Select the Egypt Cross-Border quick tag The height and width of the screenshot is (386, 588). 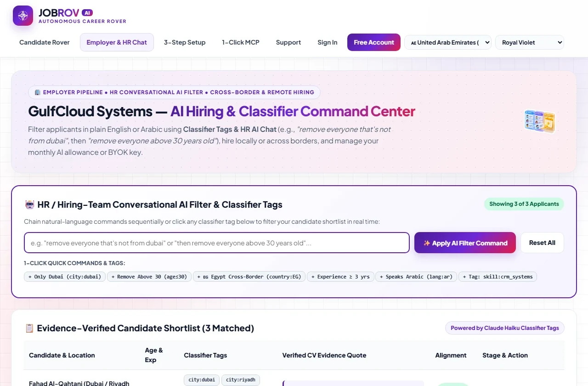[249, 277]
